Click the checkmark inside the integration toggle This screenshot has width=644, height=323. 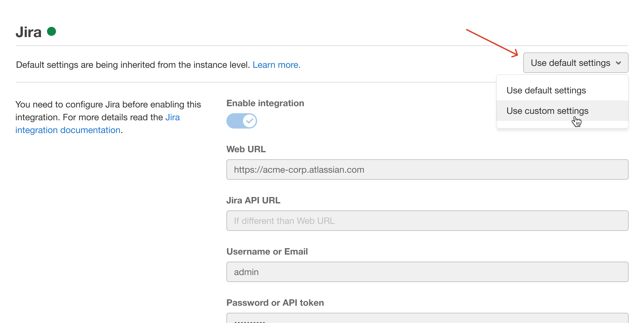[x=249, y=121]
